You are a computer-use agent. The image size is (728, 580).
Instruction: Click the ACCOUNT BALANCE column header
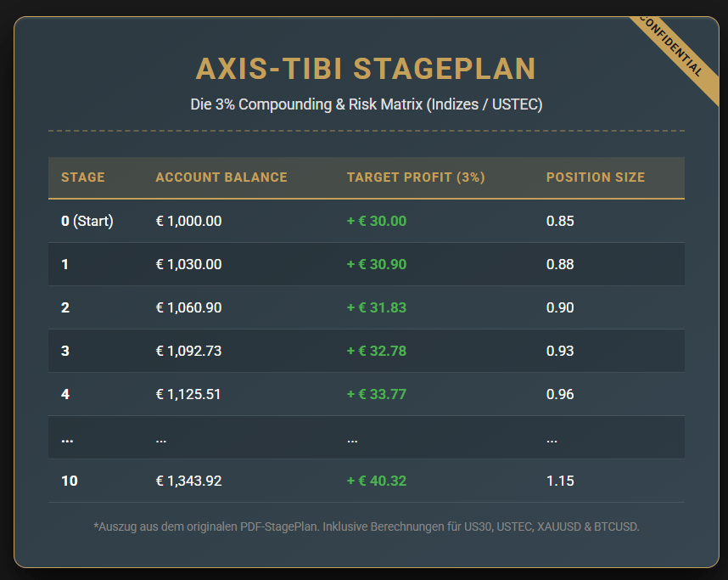pos(221,177)
